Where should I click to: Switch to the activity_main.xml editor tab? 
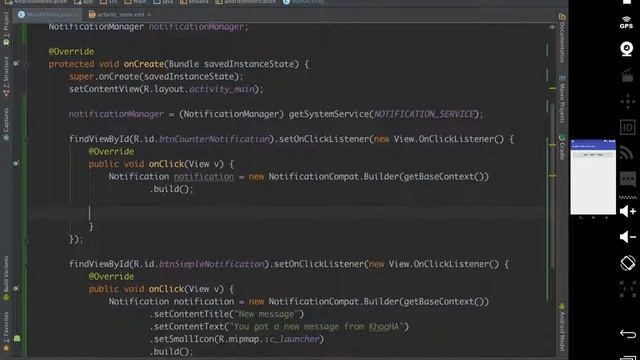pyautogui.click(x=119, y=14)
